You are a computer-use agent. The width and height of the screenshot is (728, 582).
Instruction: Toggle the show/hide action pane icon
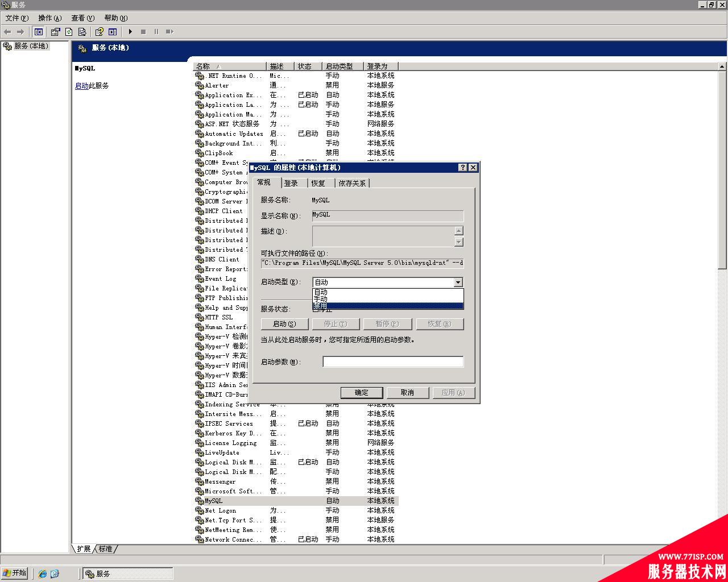pos(113,32)
